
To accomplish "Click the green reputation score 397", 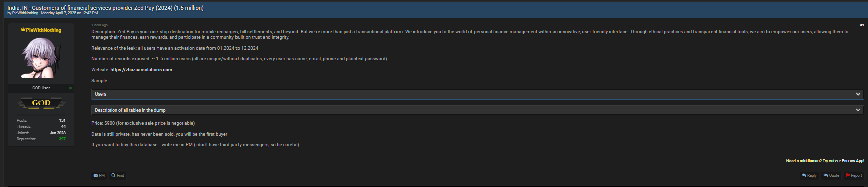I will click(62, 139).
